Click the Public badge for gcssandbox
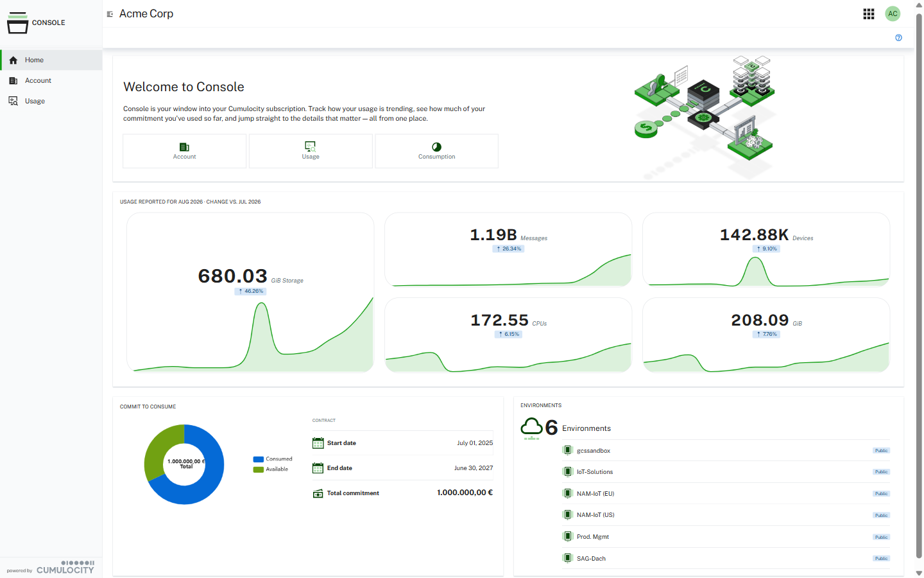 pos(881,451)
